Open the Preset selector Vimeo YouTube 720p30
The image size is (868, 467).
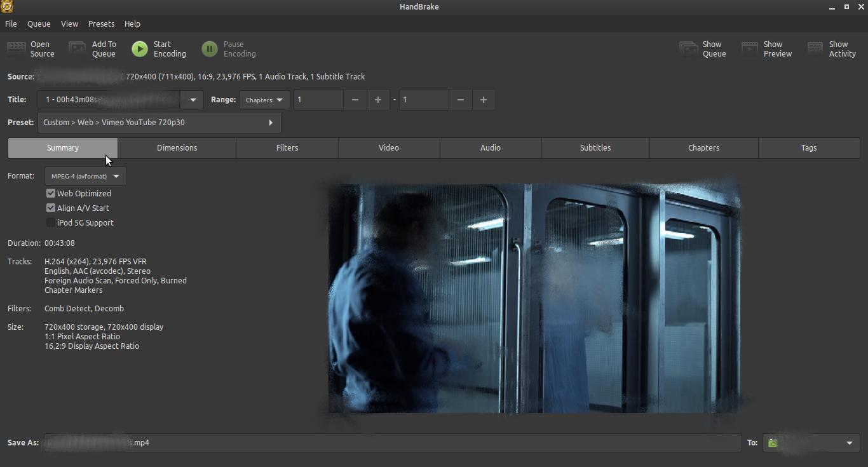(159, 123)
